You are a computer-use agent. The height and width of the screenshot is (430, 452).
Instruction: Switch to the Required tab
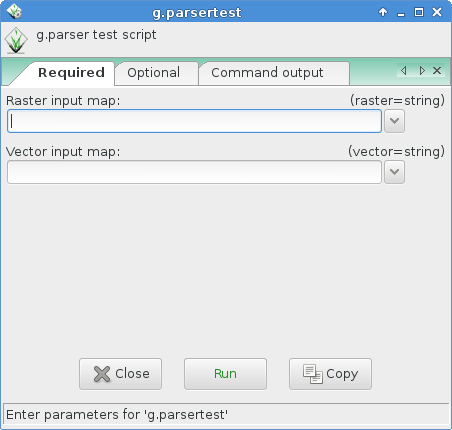(x=71, y=73)
